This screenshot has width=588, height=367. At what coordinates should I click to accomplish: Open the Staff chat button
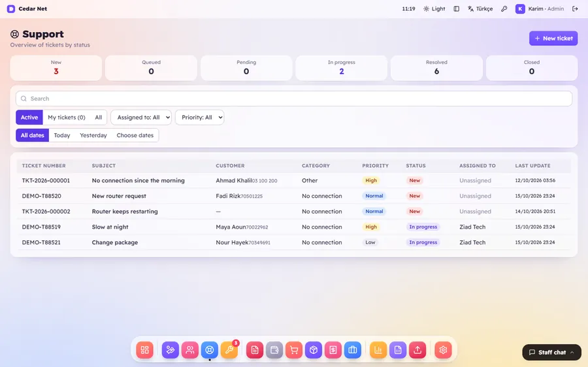[x=551, y=353]
